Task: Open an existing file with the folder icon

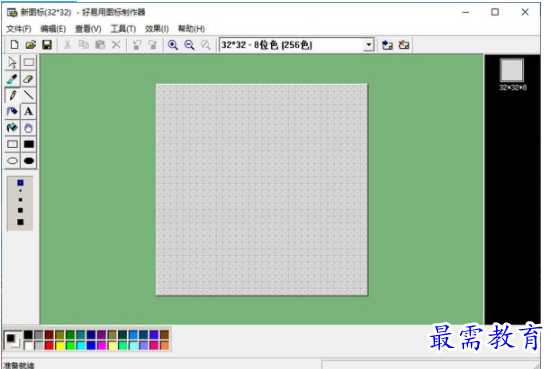Action: [x=31, y=45]
